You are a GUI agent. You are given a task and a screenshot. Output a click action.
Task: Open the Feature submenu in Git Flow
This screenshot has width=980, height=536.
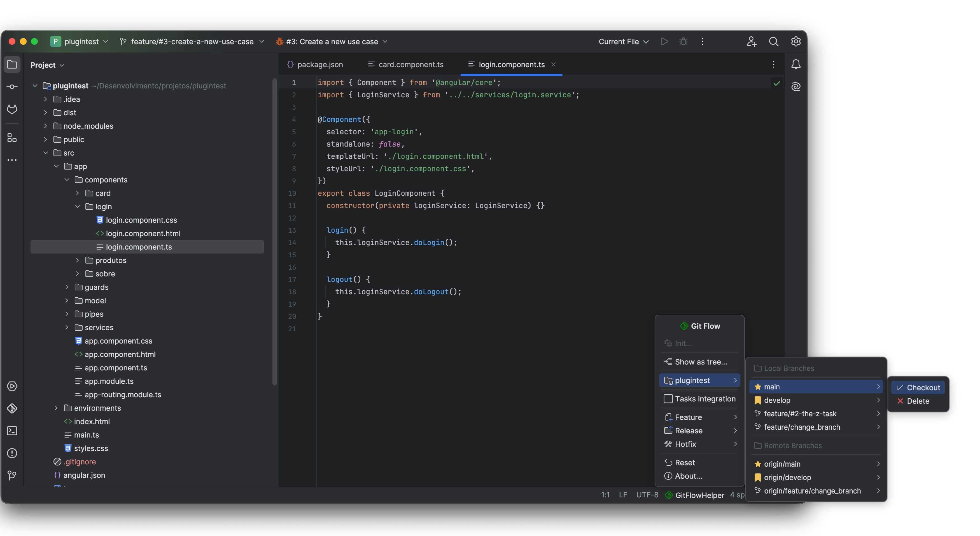[x=700, y=417]
